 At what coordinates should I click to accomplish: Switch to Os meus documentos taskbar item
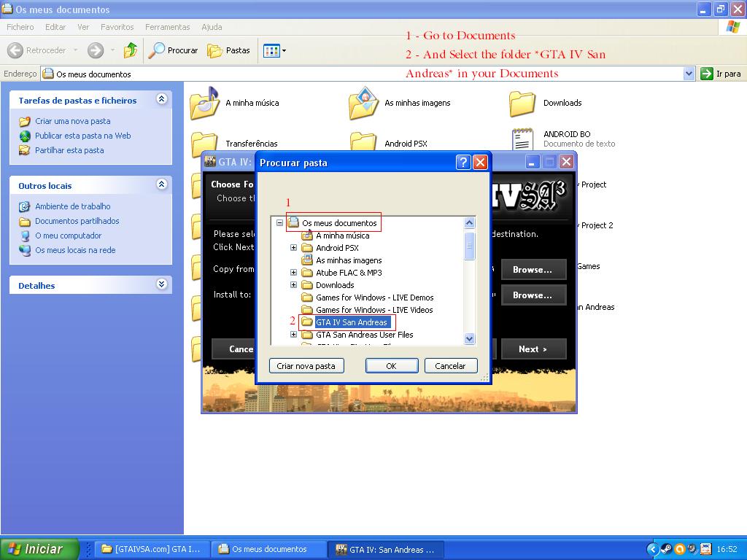(268, 549)
